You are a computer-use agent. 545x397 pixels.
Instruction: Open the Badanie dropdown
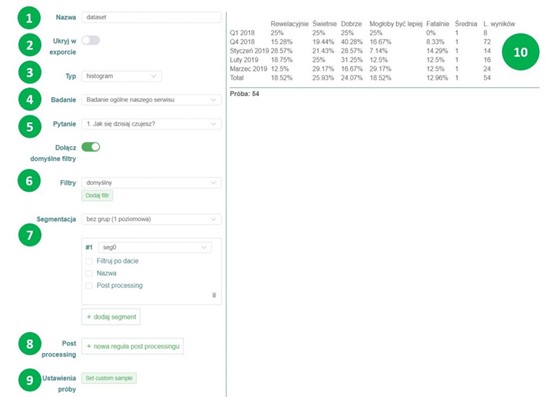151,100
